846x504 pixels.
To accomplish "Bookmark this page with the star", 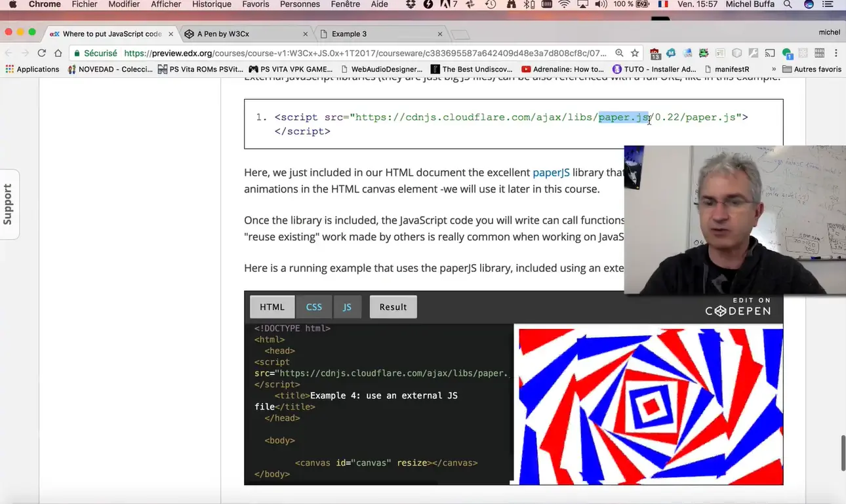I will (x=635, y=53).
